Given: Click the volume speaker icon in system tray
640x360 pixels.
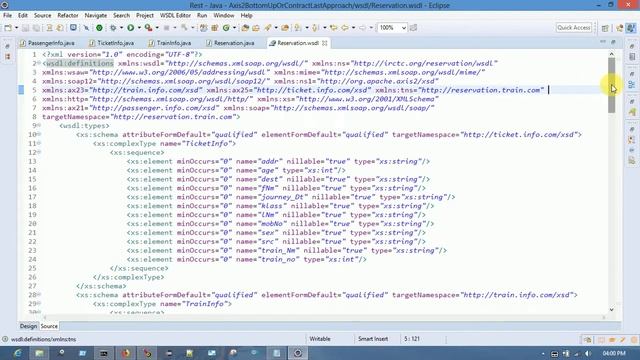Looking at the screenshot, I should tap(588, 353).
